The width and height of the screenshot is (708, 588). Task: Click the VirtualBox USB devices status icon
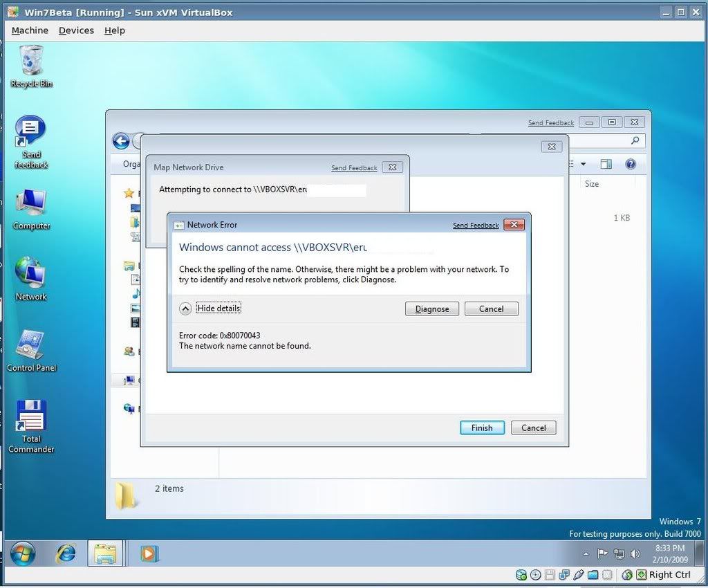click(x=579, y=575)
